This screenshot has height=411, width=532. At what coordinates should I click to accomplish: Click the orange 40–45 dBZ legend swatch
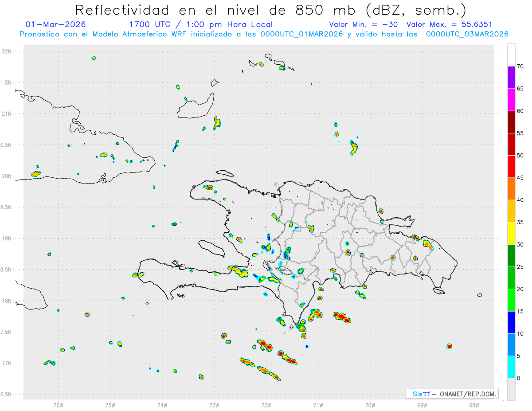511,189
